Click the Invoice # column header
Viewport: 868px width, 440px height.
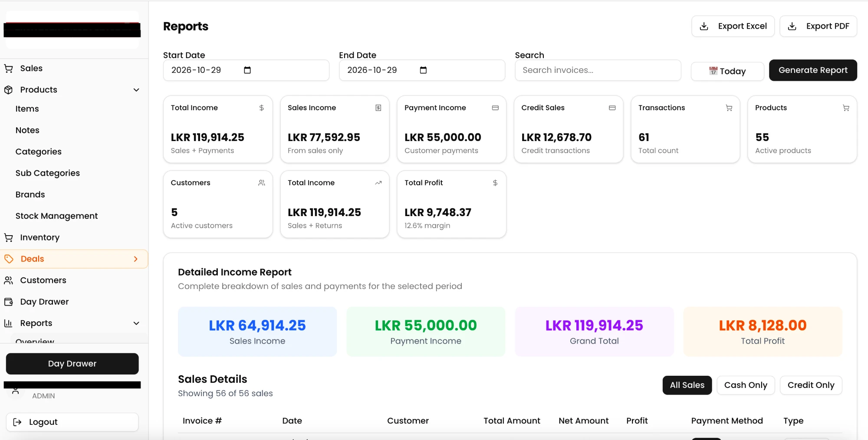[202, 421]
